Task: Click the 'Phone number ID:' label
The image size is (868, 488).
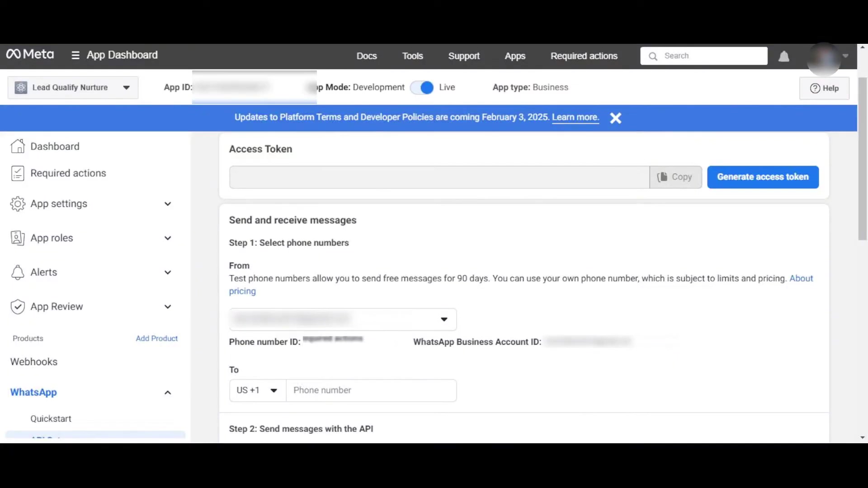Action: click(x=264, y=342)
